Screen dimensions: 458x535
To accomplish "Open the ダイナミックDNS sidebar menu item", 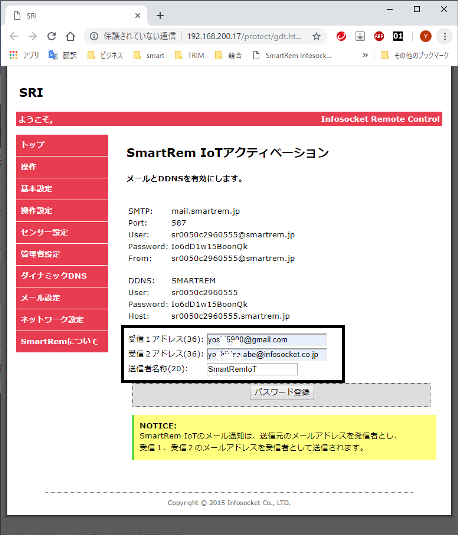I will tap(62, 276).
